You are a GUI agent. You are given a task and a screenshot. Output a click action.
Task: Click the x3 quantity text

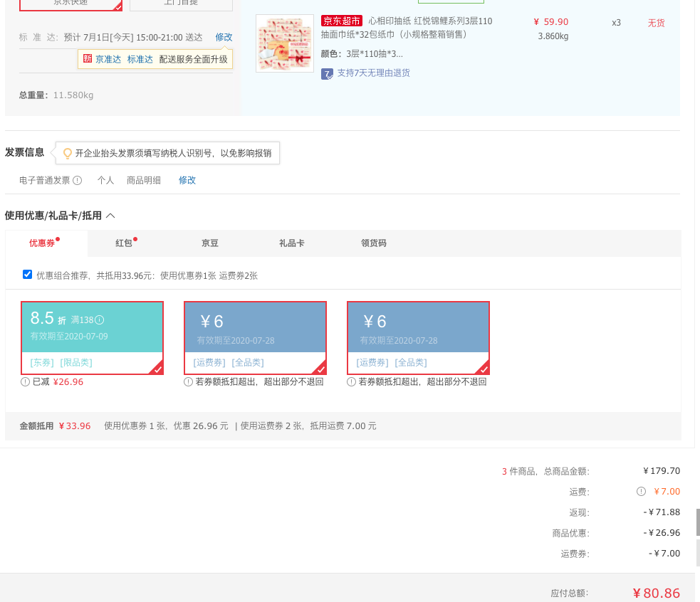click(x=616, y=23)
